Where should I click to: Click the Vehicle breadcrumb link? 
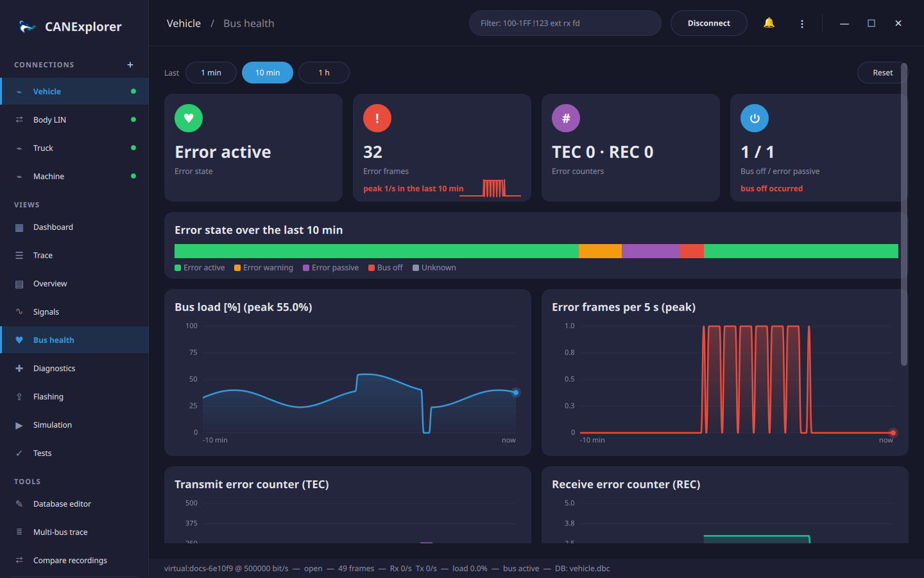[184, 23]
